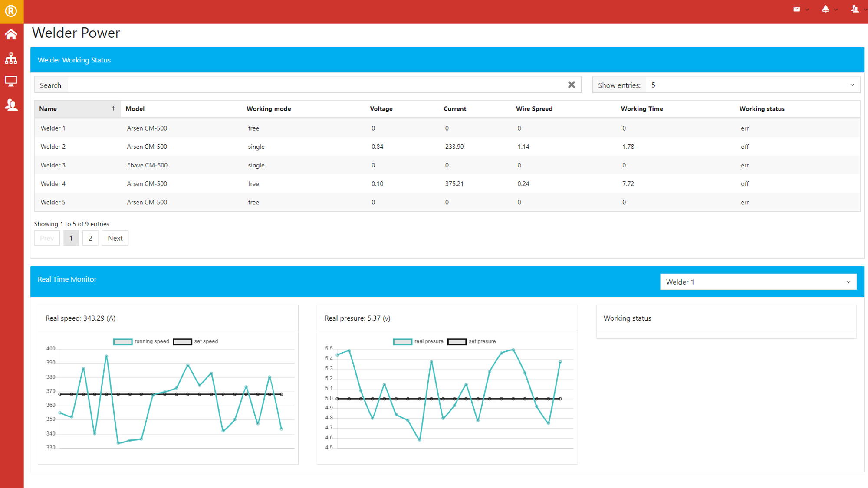This screenshot has width=868, height=488.
Task: Open the user profile sidebar icon
Action: tap(11, 105)
